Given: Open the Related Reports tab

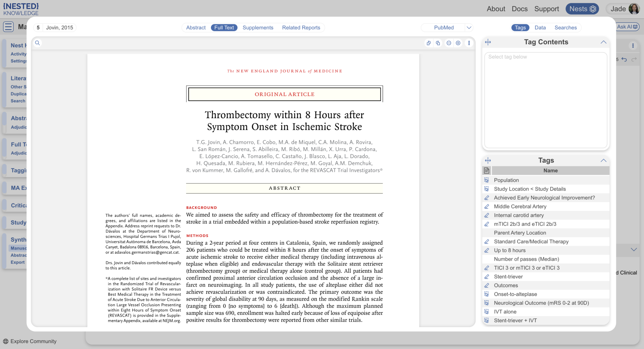Looking at the screenshot, I should (x=301, y=28).
